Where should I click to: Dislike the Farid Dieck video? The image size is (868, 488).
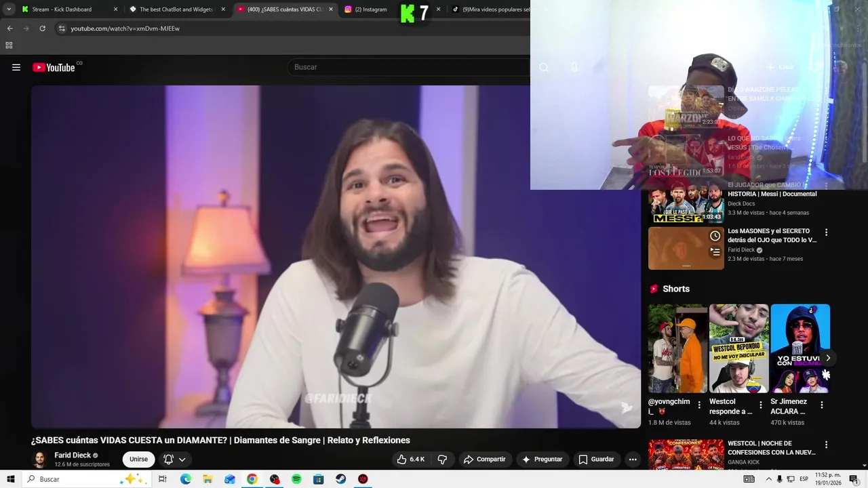[442, 459]
